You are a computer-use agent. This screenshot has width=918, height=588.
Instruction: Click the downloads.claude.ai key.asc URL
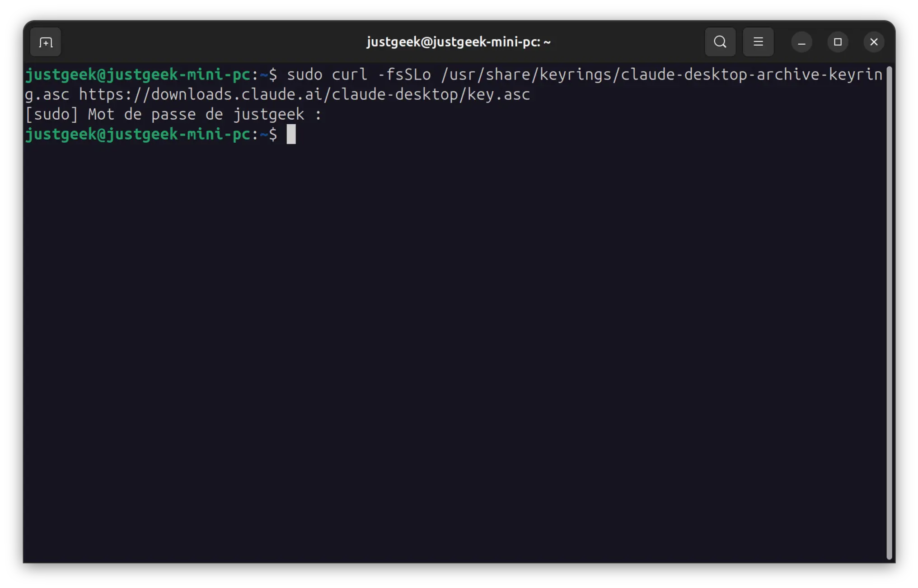pyautogui.click(x=304, y=94)
